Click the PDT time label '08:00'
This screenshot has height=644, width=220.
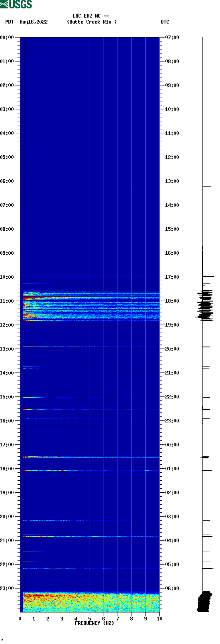[x=7, y=229]
